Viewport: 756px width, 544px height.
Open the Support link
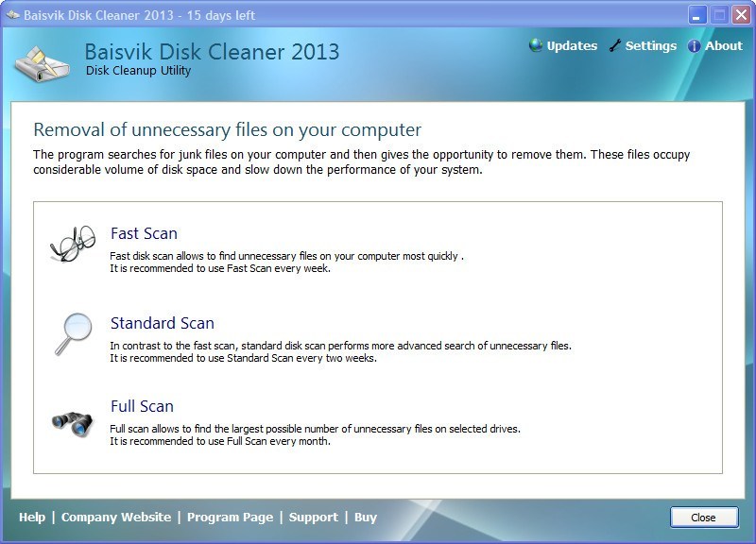click(313, 518)
